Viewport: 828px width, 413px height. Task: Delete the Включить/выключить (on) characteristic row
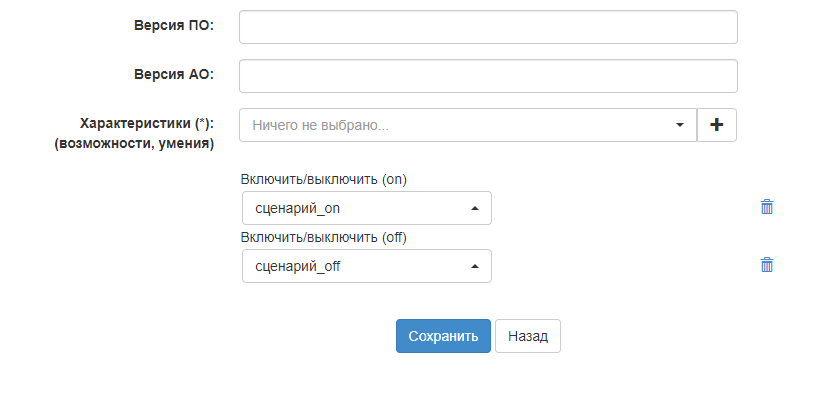click(x=767, y=207)
